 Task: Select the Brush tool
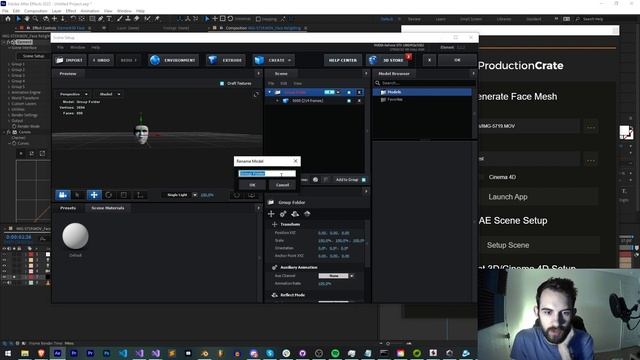click(120, 19)
